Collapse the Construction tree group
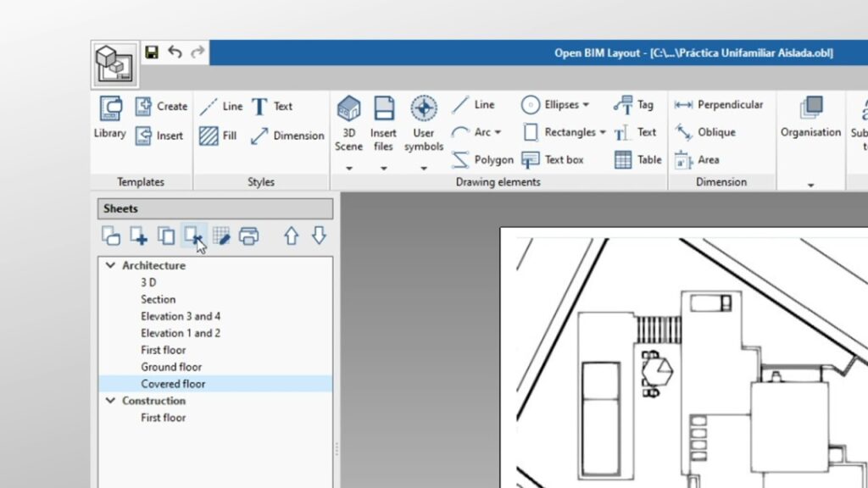The height and width of the screenshot is (488, 868). point(110,401)
